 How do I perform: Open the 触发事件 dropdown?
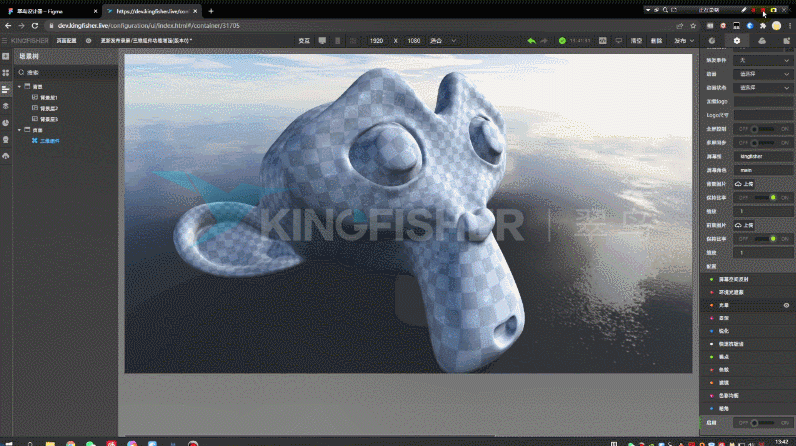[764, 60]
